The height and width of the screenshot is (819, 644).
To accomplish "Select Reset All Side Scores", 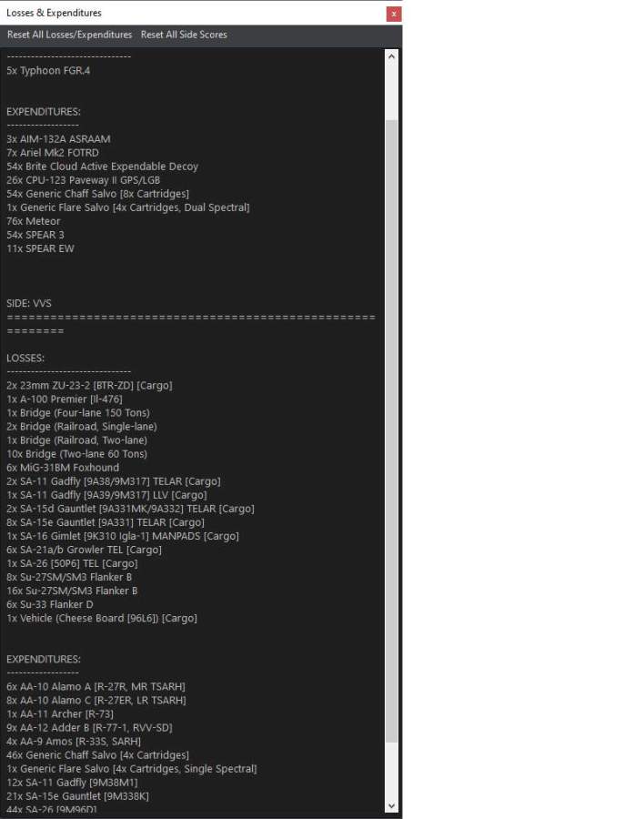I will tap(184, 35).
